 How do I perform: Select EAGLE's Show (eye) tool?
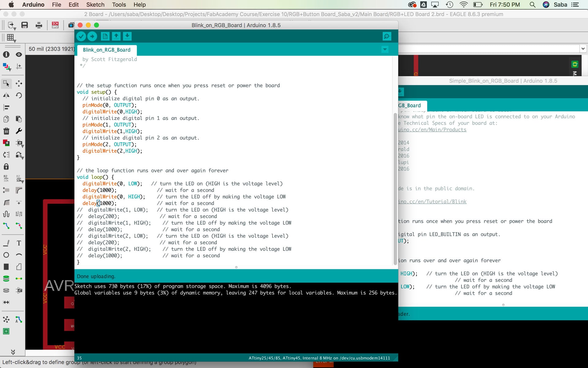tap(19, 55)
